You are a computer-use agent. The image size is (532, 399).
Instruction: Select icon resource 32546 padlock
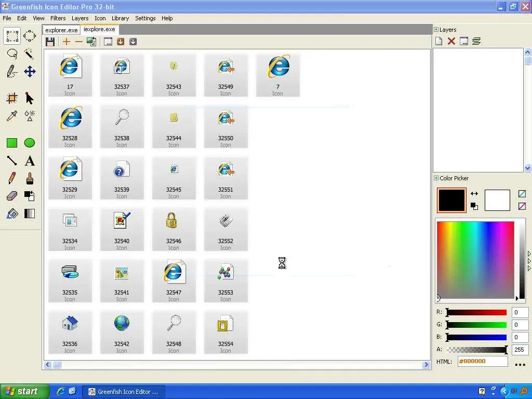pyautogui.click(x=174, y=230)
